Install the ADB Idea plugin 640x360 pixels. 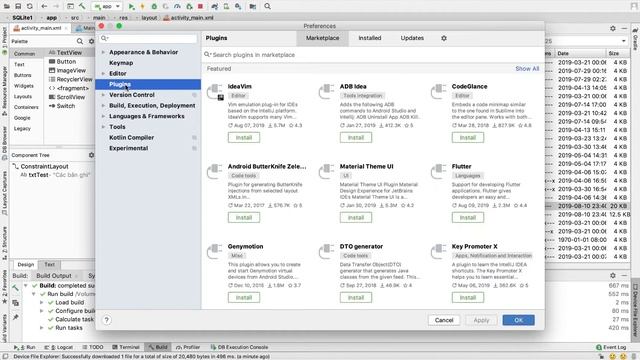[356, 138]
